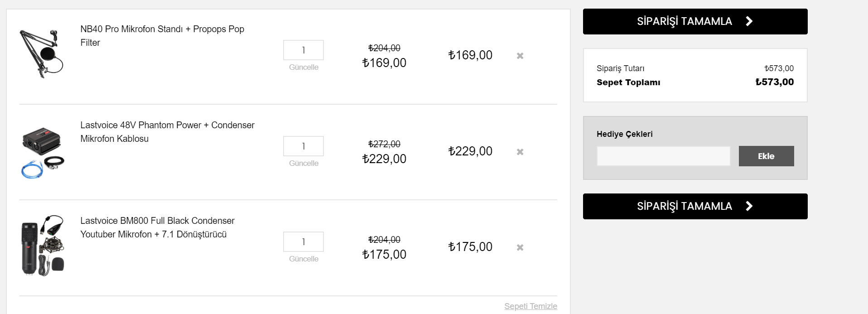Open NB40 Pro mic stand thumbnail
The image size is (868, 314).
[x=42, y=54]
